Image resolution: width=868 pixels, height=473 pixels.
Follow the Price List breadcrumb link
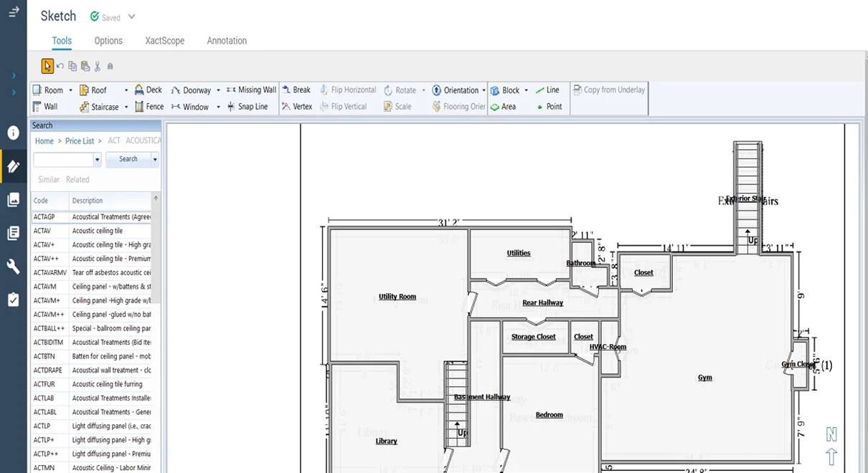[x=79, y=141]
